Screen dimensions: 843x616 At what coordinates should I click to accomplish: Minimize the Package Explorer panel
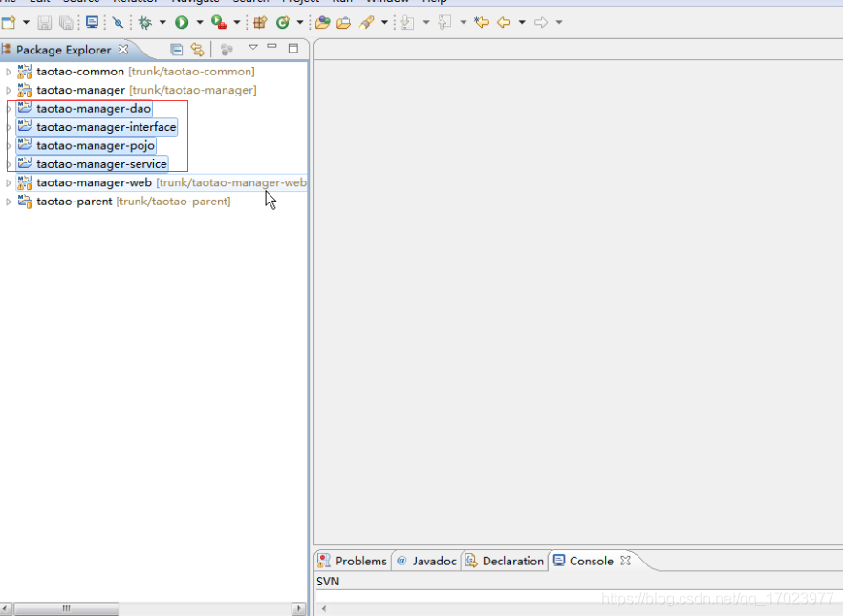272,47
